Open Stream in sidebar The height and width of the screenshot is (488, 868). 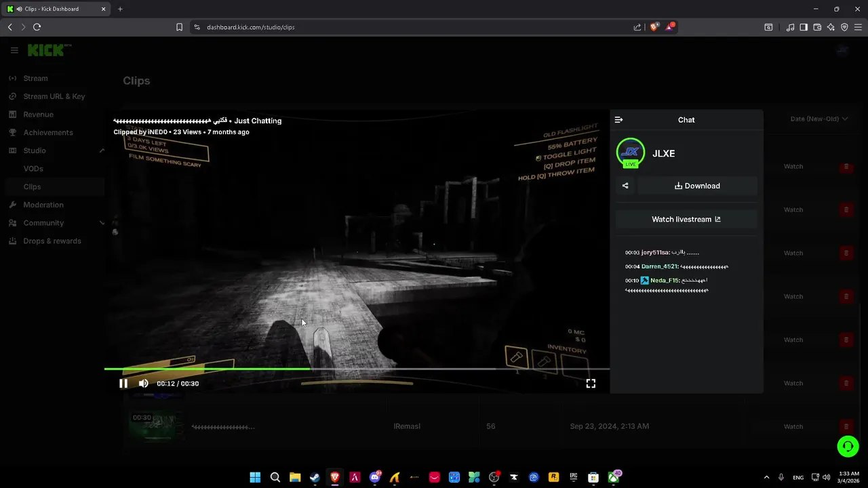pos(35,79)
